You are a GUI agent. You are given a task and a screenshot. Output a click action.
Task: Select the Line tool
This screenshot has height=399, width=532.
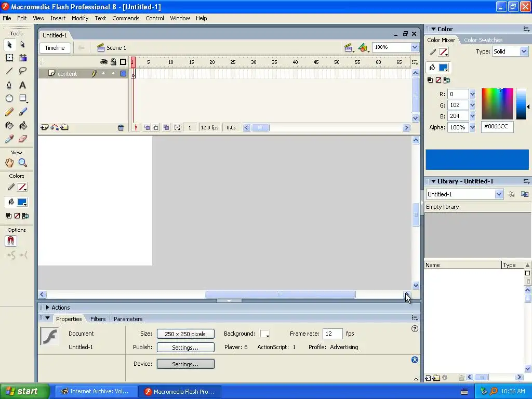coord(9,71)
